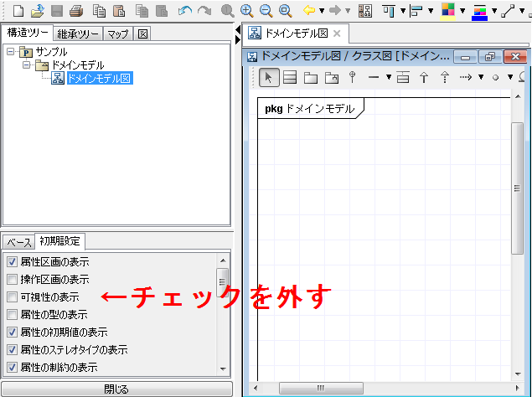Select ドメインモデル図 in the structure tree
This screenshot has width=532, height=397.
[99, 79]
